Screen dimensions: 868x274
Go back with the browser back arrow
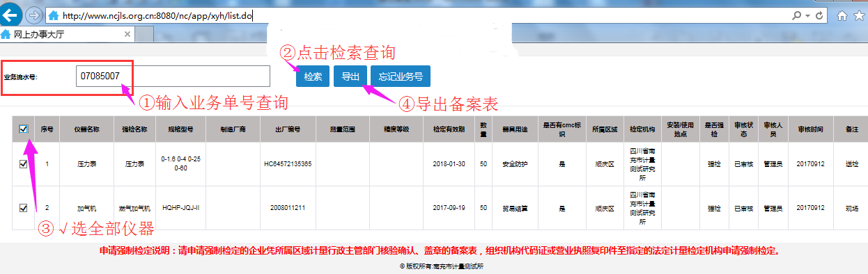pyautogui.click(x=10, y=15)
